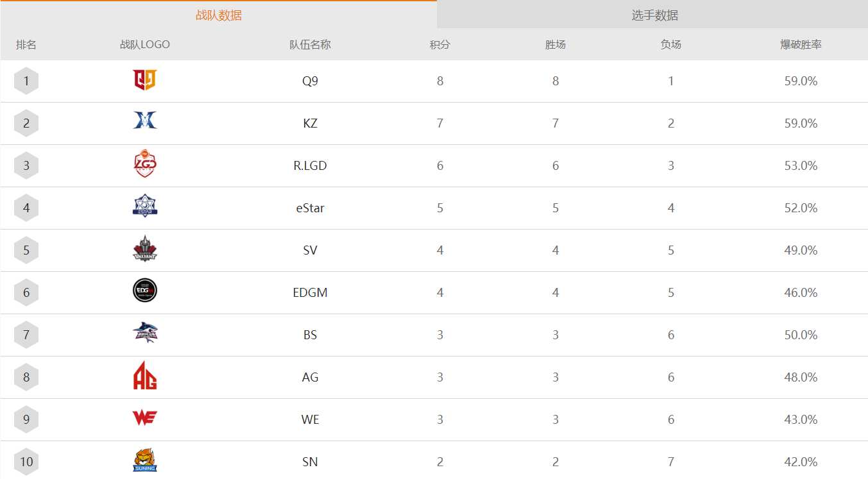
Task: Click the WE team logo
Action: [145, 418]
